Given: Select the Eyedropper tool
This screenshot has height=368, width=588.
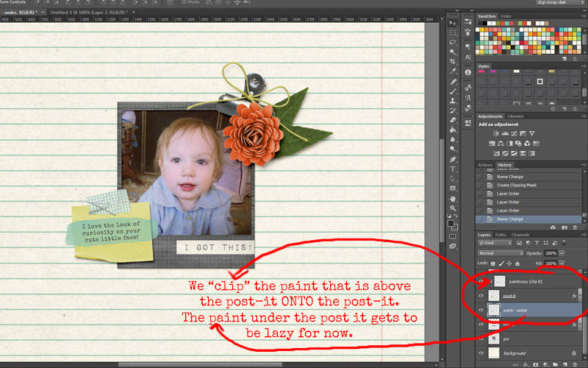Looking at the screenshot, I should [453, 71].
